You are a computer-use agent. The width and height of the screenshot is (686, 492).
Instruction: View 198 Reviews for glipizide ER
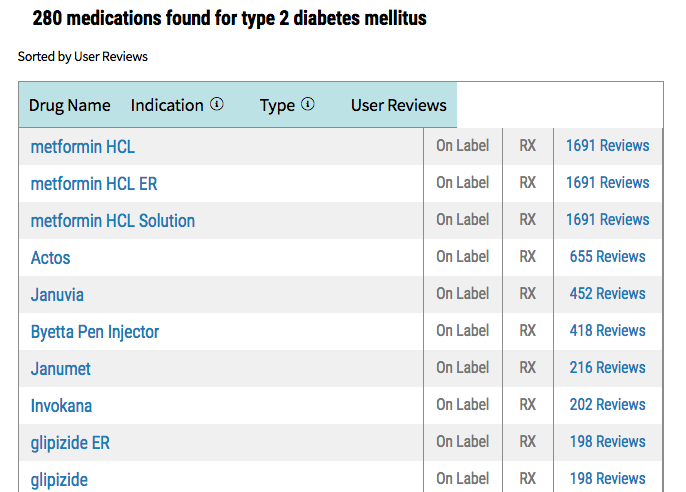coord(608,441)
